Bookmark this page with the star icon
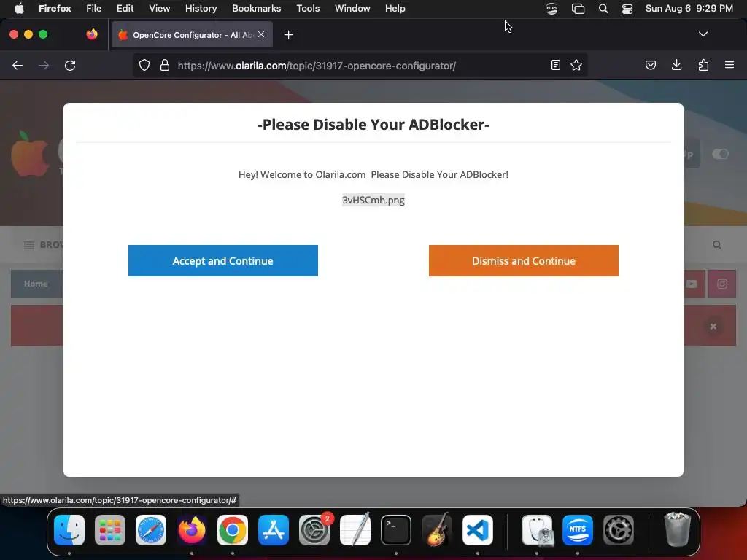 (576, 65)
